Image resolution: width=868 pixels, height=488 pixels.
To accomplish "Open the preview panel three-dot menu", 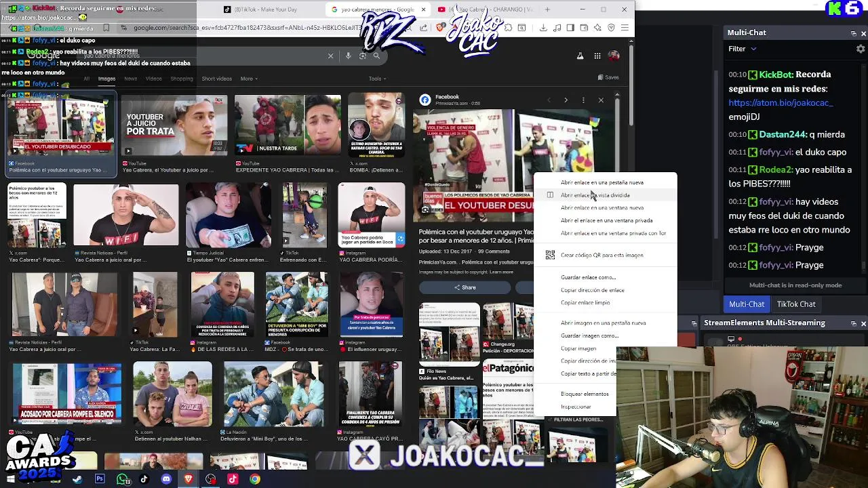I will 583,100.
